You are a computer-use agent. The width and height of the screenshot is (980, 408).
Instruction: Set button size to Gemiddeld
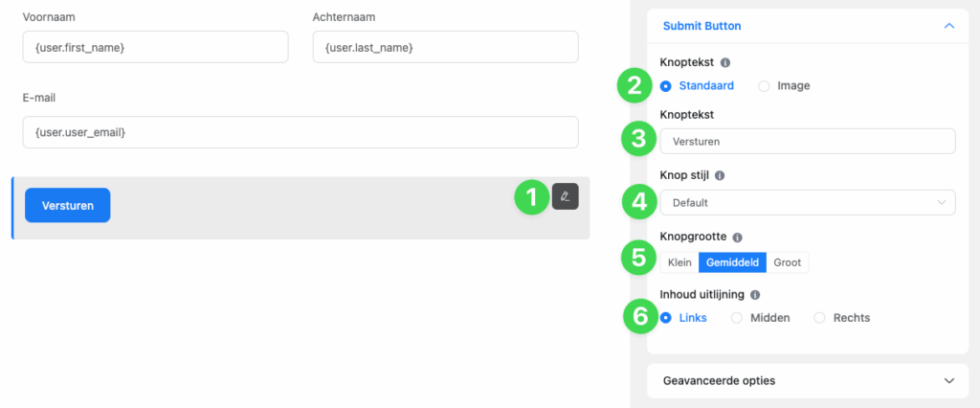(732, 262)
